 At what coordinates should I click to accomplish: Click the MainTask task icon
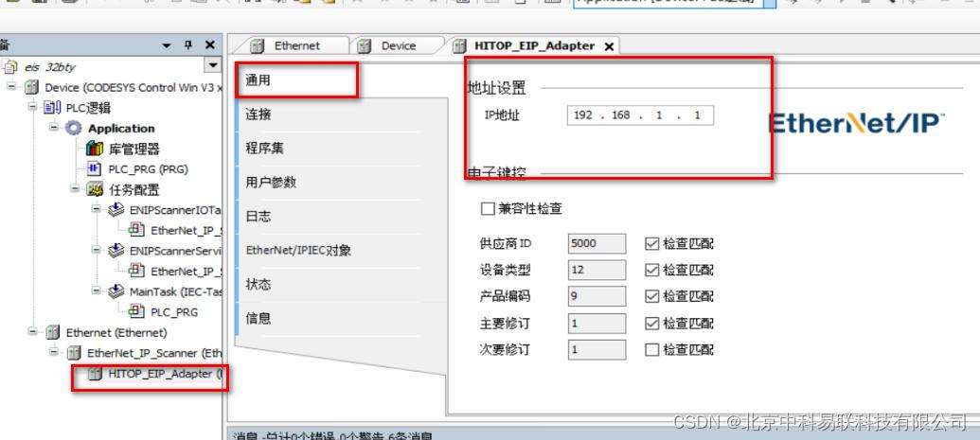[116, 290]
